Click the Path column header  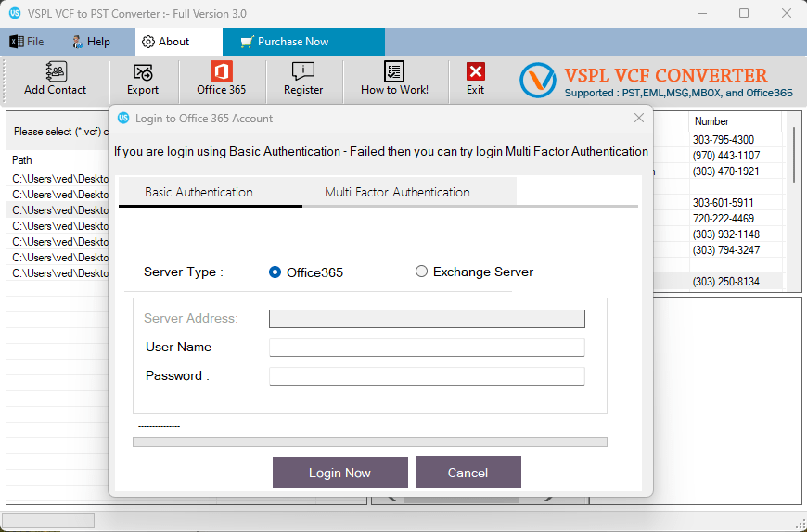(22, 159)
